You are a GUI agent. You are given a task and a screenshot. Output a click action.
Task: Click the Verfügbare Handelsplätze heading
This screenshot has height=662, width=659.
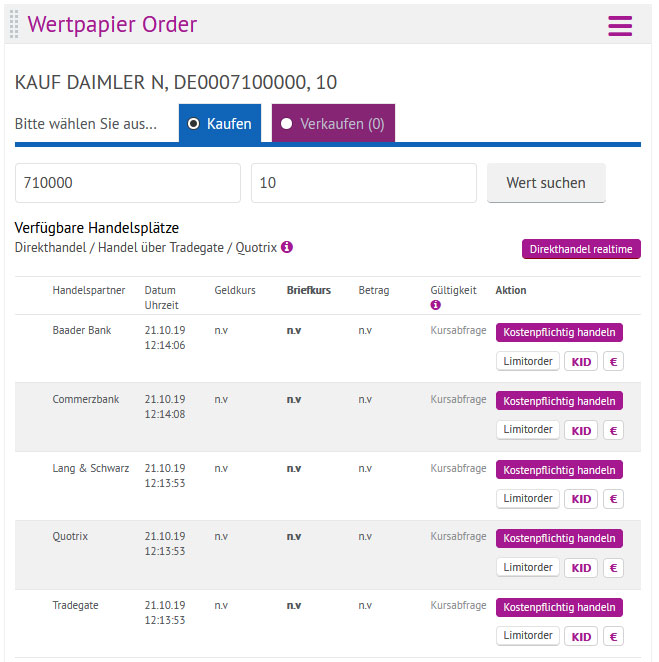coord(97,228)
